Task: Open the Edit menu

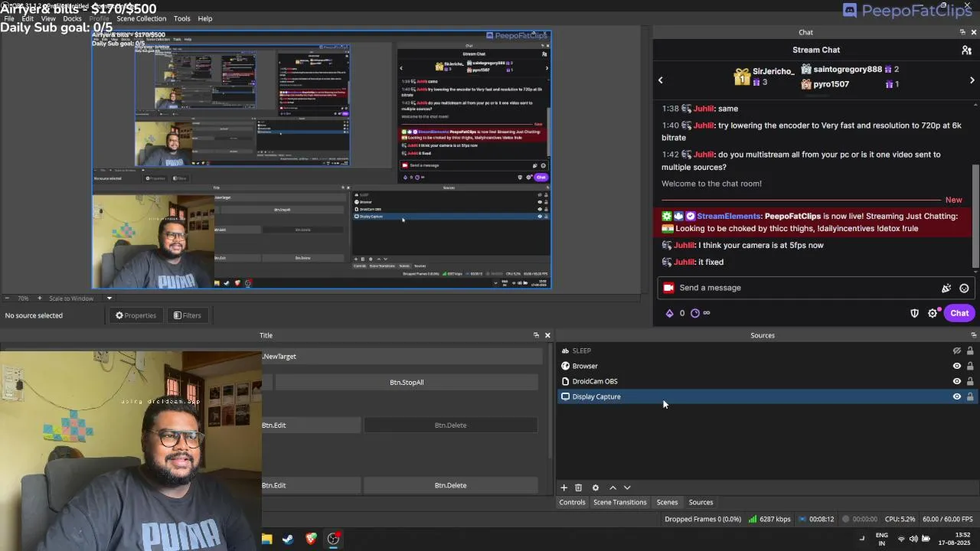Action: point(28,18)
